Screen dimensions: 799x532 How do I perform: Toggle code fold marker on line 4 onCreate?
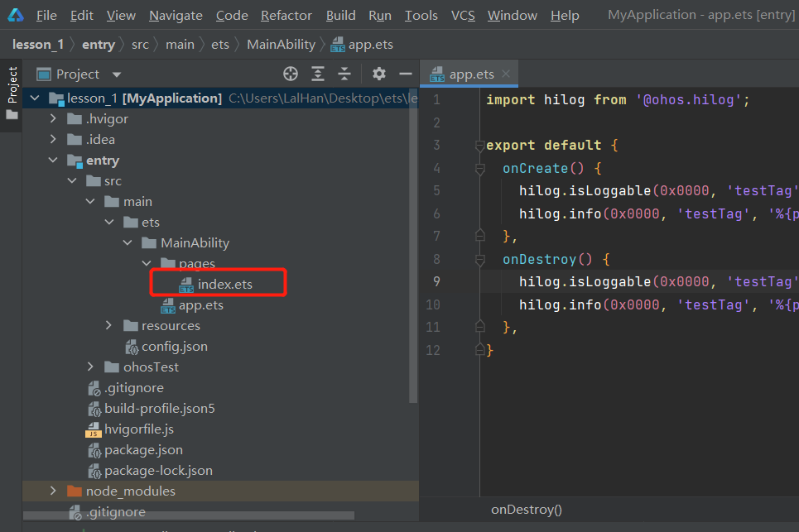click(479, 169)
